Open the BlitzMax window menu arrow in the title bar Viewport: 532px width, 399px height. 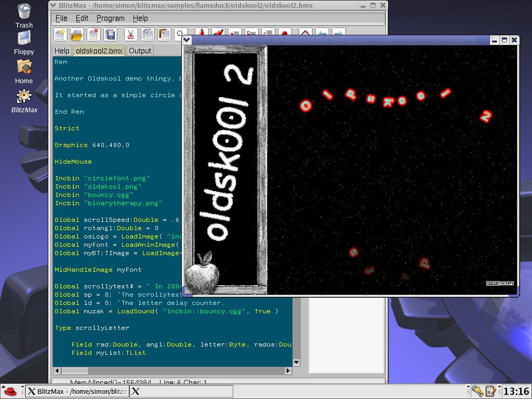(x=52, y=5)
